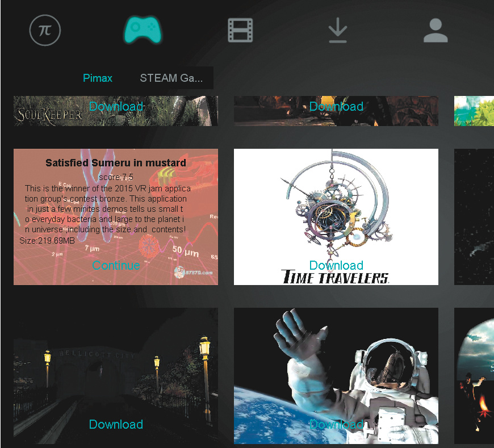
Task: Open the downloads arrow icon
Action: tap(338, 30)
